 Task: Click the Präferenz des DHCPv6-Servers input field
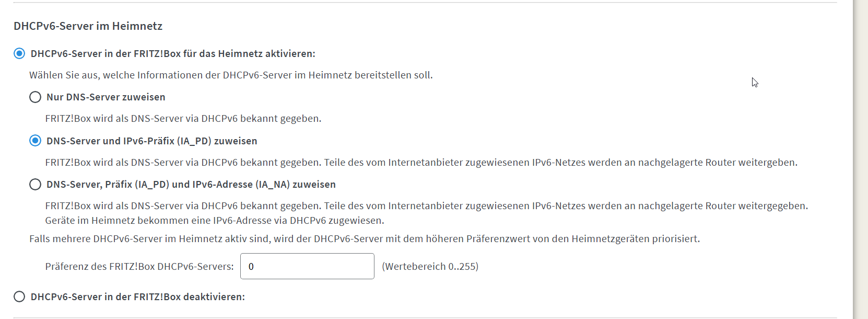tap(307, 266)
